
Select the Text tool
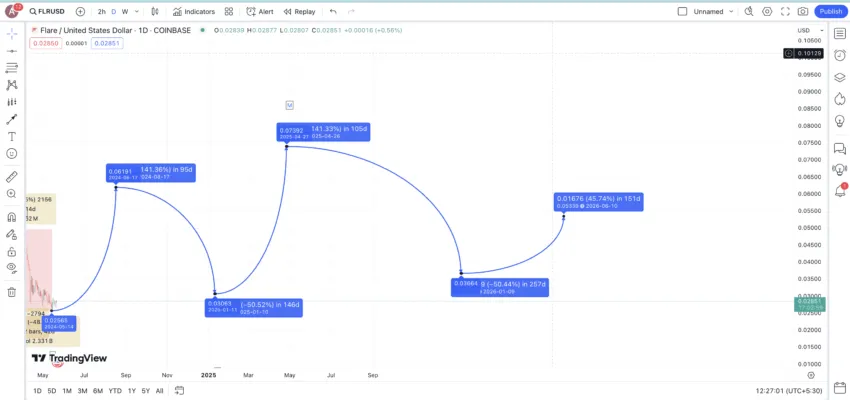(11, 137)
